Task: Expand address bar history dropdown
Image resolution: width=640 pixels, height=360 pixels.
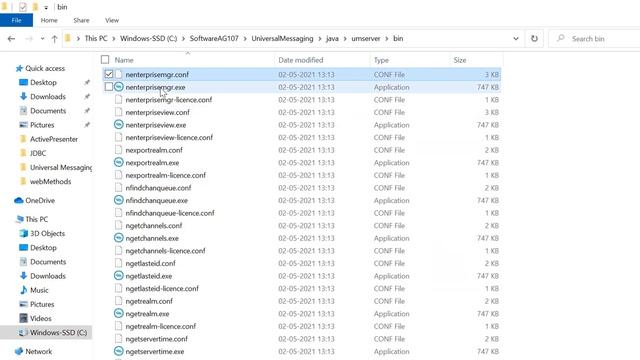Action: click(x=516, y=38)
